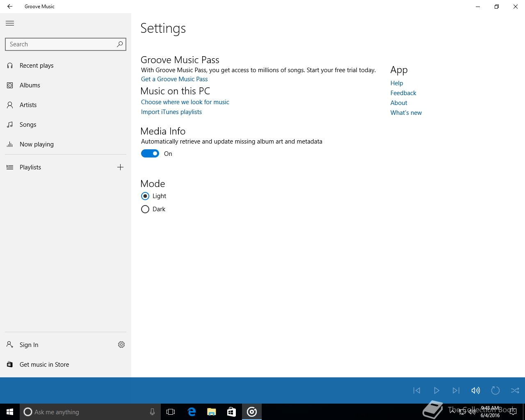Click the Songs music note icon

pos(10,125)
